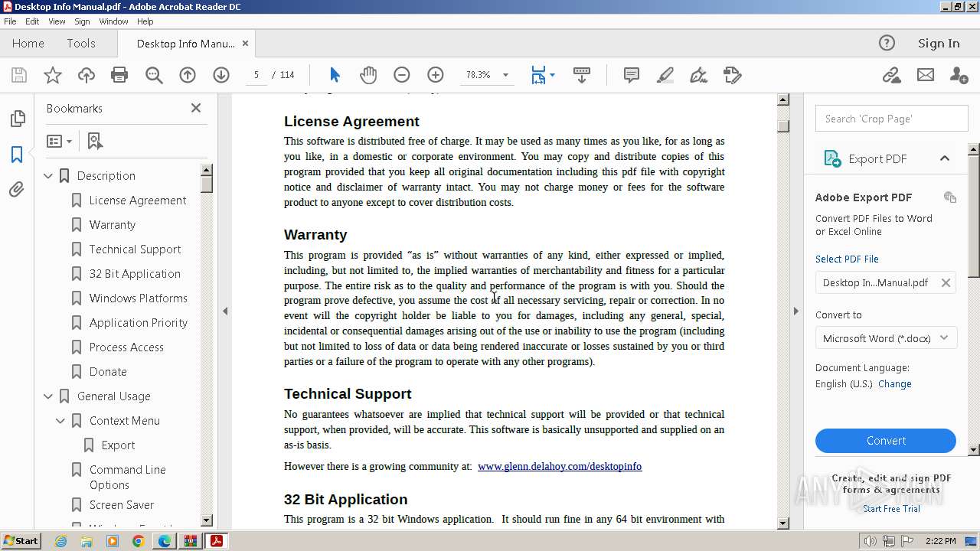Image resolution: width=980 pixels, height=551 pixels.
Task: Remove selected Desktop In...Manual.pdf file
Action: [946, 282]
